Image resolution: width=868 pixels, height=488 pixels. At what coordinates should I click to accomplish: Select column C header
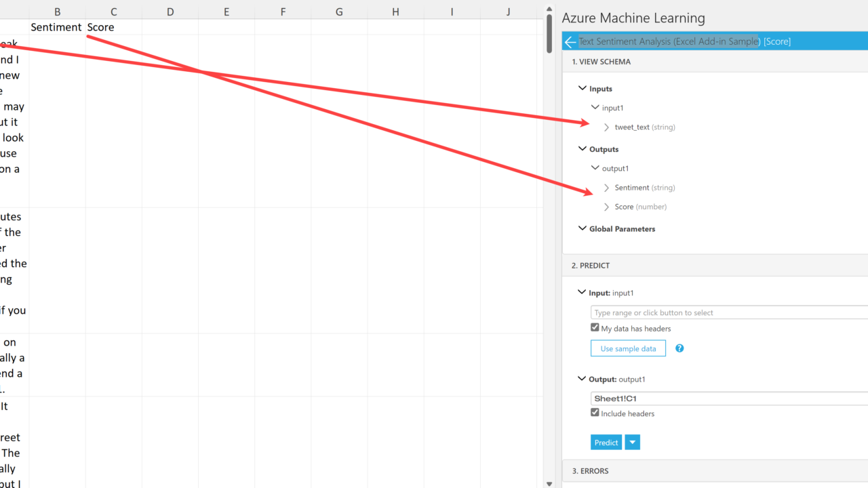(x=113, y=12)
